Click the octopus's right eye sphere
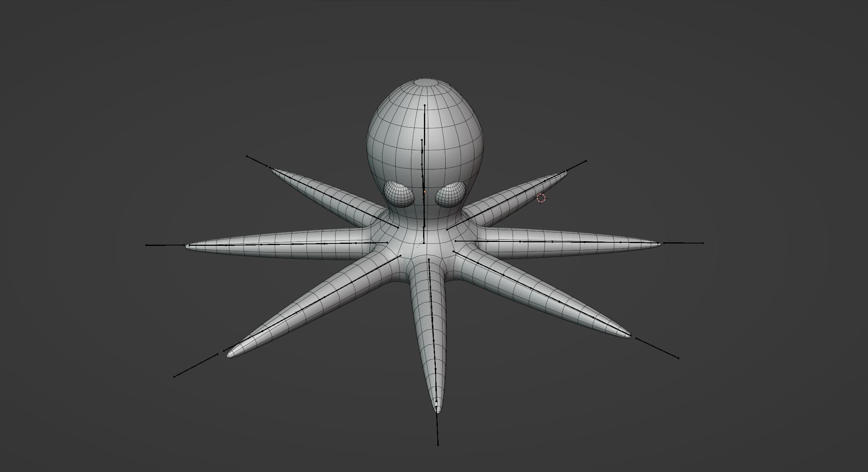 tap(399, 194)
